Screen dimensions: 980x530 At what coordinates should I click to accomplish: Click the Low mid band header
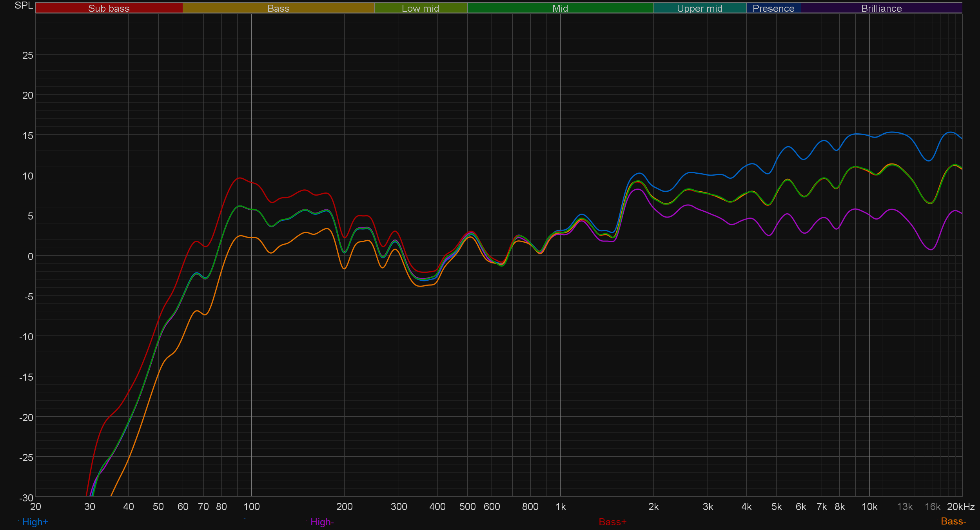420,8
